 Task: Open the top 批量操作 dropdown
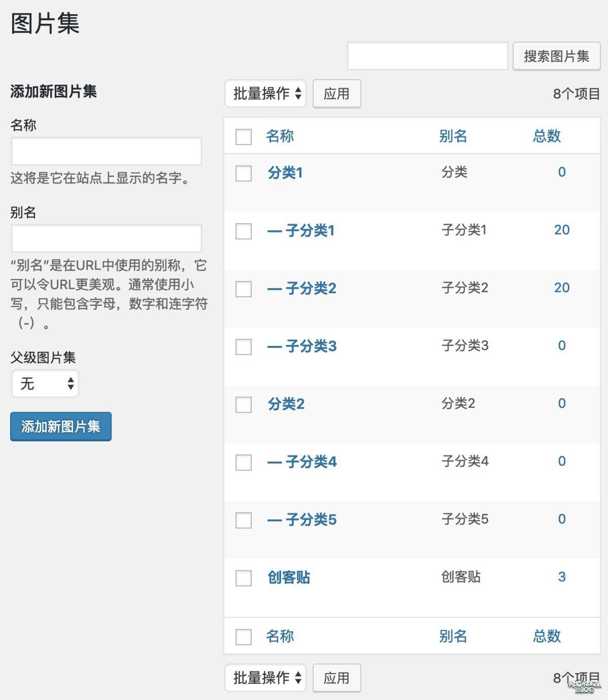[265, 94]
